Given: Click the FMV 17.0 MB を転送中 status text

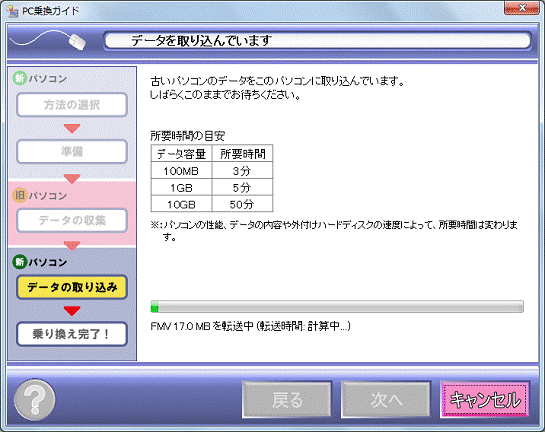Looking at the screenshot, I should [251, 326].
